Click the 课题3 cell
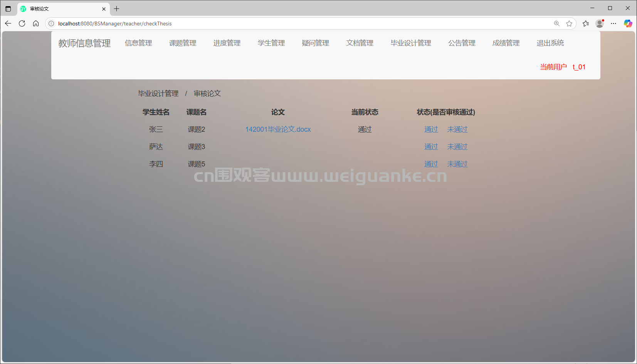 click(197, 147)
